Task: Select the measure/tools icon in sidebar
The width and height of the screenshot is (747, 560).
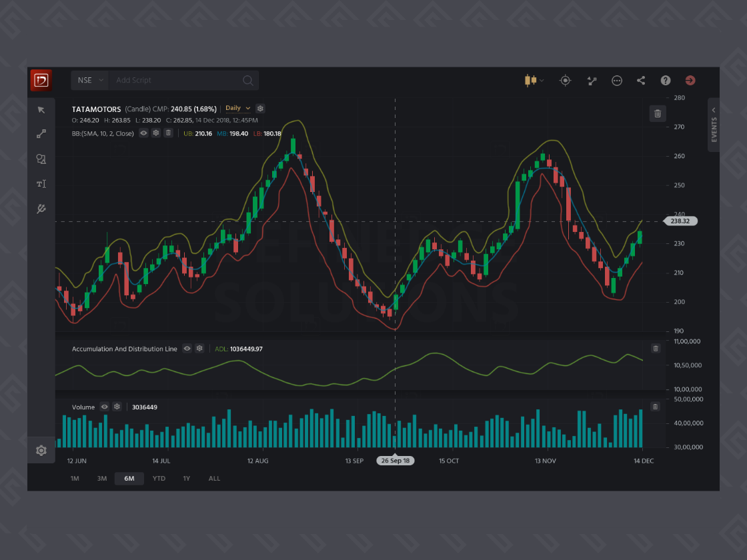Action: [41, 209]
